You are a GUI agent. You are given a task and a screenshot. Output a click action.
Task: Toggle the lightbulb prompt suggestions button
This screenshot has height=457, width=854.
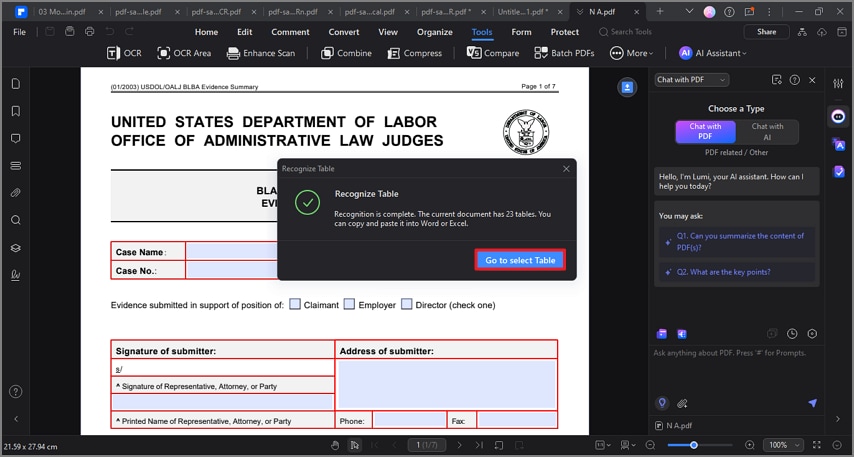(x=662, y=403)
